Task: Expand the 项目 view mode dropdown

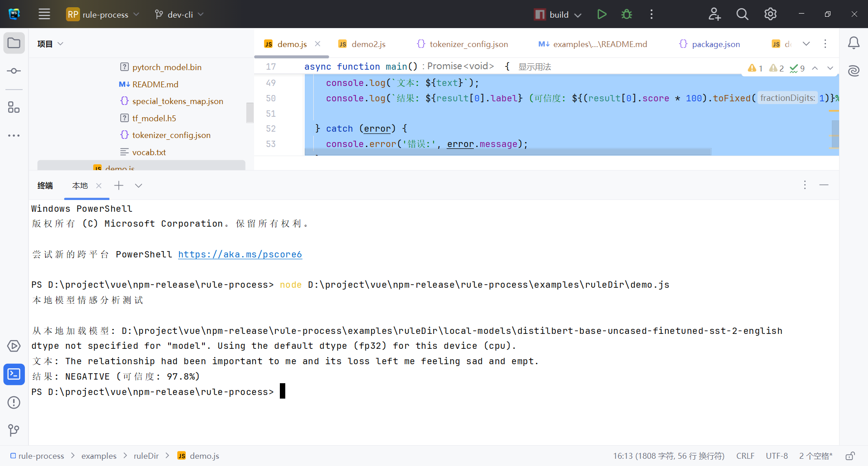Action: 50,44
